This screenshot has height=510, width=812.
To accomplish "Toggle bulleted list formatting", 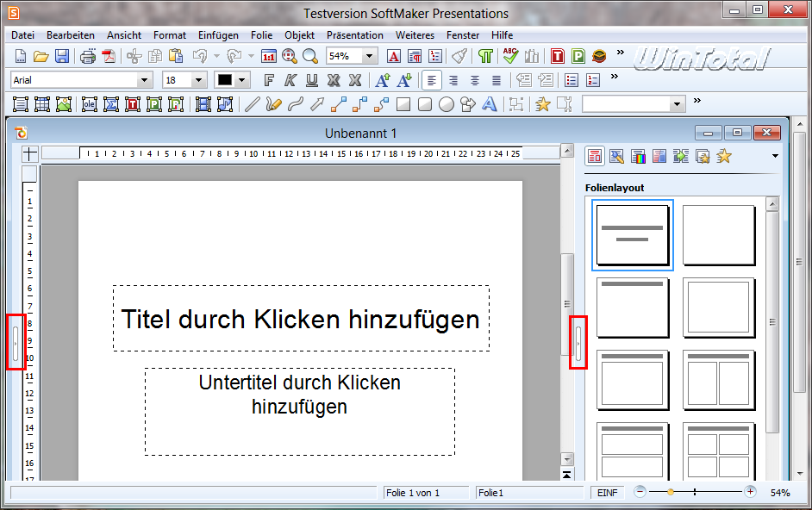I will [572, 80].
